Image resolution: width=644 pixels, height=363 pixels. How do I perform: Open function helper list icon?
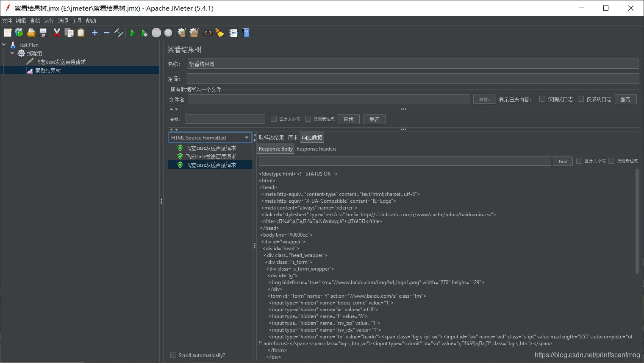point(233,33)
